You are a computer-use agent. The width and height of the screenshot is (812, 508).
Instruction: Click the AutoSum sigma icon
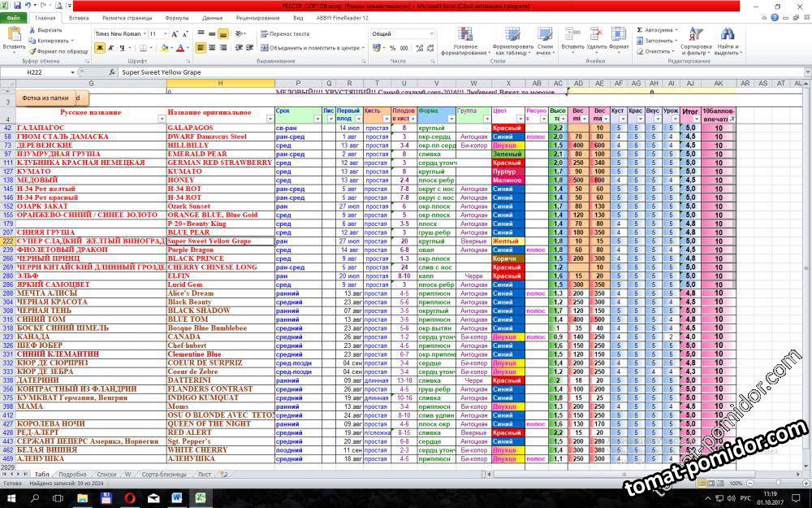(640, 30)
